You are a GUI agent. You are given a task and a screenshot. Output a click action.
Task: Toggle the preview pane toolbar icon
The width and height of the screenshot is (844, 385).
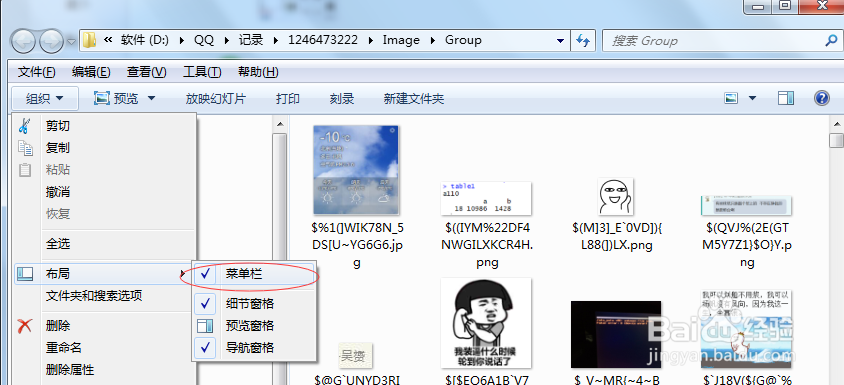[786, 98]
